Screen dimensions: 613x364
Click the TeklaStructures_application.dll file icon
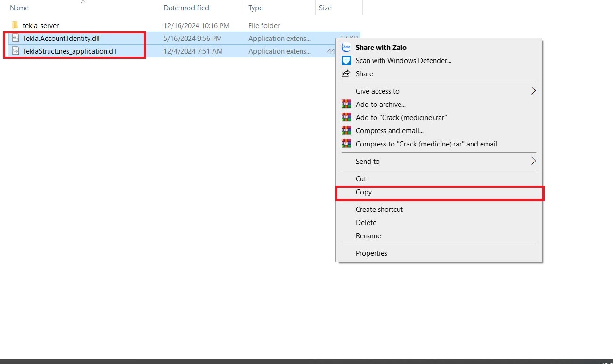[16, 51]
